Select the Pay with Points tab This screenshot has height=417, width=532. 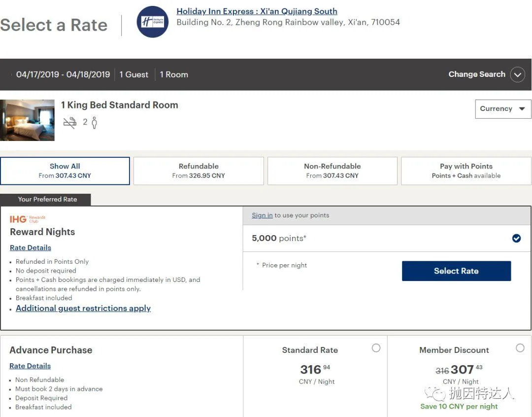pos(466,171)
